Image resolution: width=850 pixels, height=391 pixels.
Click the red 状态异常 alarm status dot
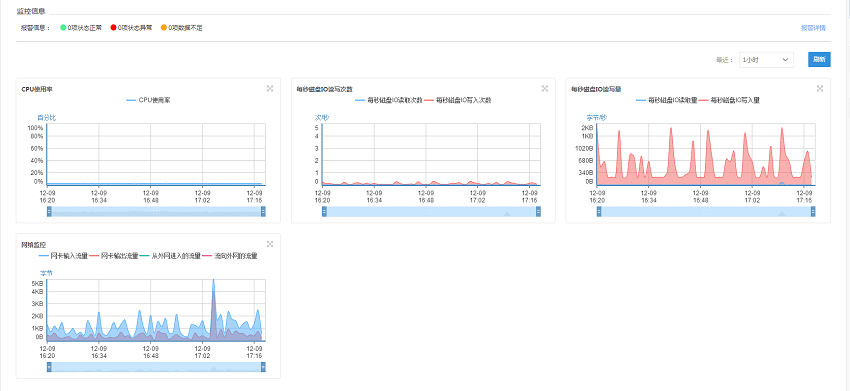[x=113, y=27]
